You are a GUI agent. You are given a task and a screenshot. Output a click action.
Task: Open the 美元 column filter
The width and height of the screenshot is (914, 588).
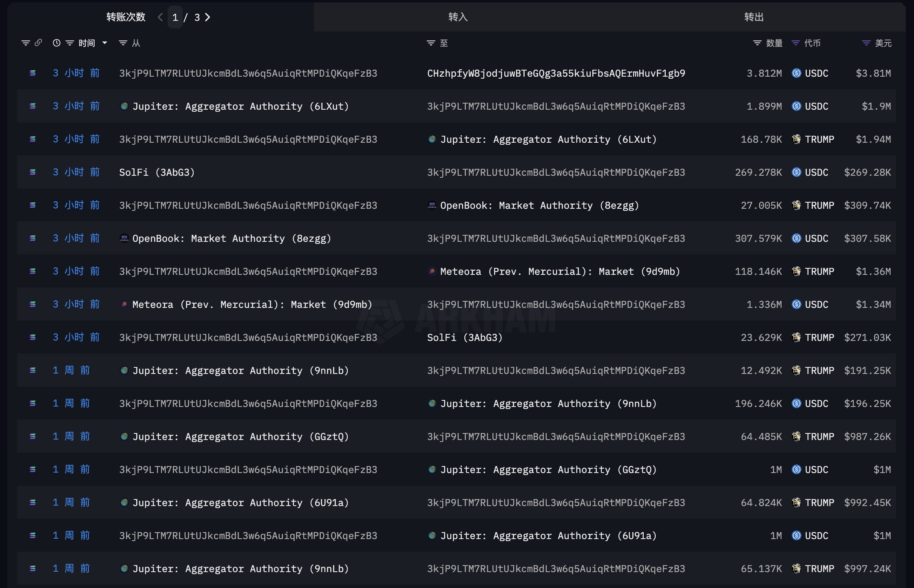pos(866,43)
